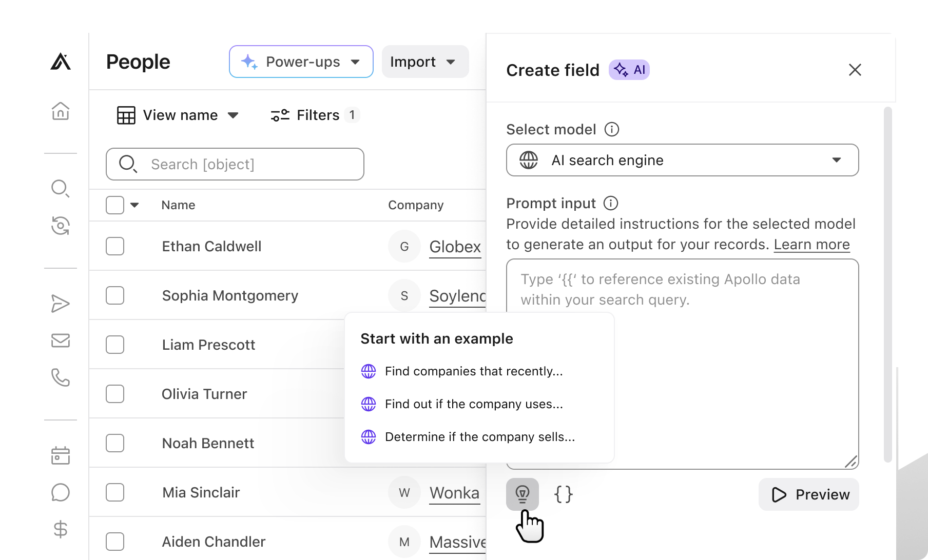
Task: Expand the View name dropdown
Action: pyautogui.click(x=178, y=115)
